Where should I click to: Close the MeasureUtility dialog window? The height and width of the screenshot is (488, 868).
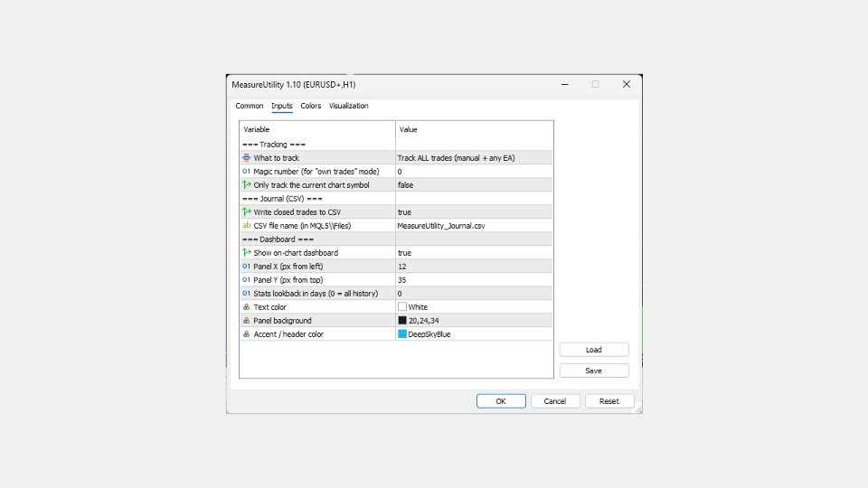point(626,84)
